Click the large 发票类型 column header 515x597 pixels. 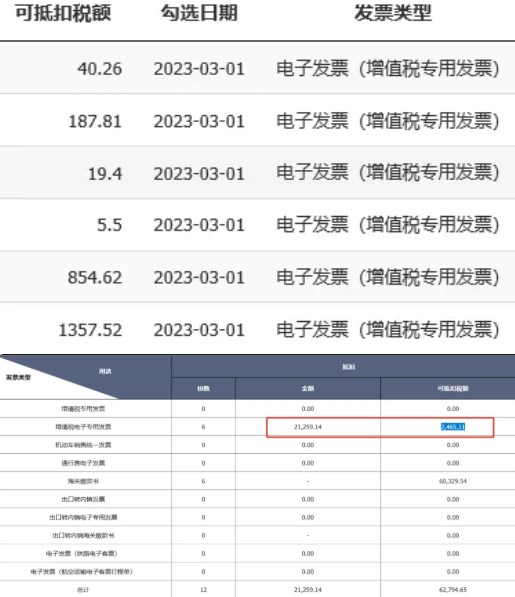(x=392, y=13)
